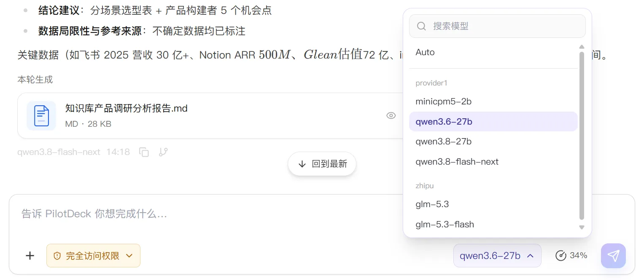
Task: Collapse the qwen3.6-27b model selector dropdown
Action: (497, 256)
